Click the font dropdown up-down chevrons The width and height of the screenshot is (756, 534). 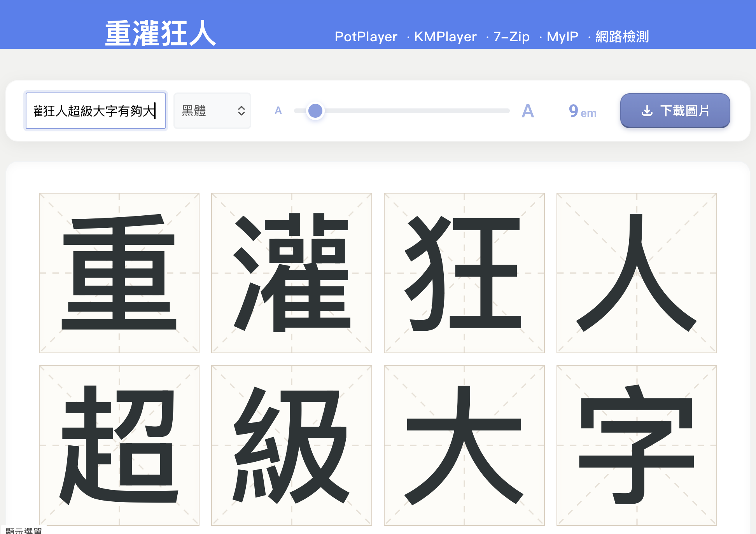[x=241, y=111]
